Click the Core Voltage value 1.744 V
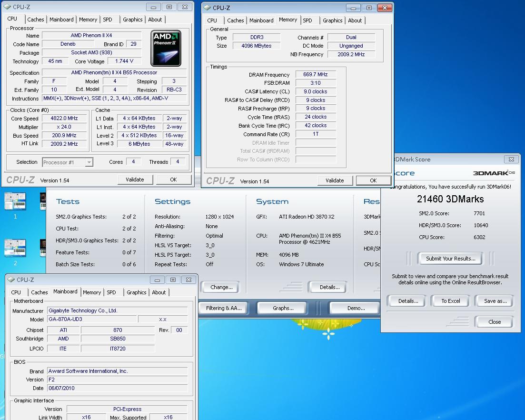 [124, 61]
